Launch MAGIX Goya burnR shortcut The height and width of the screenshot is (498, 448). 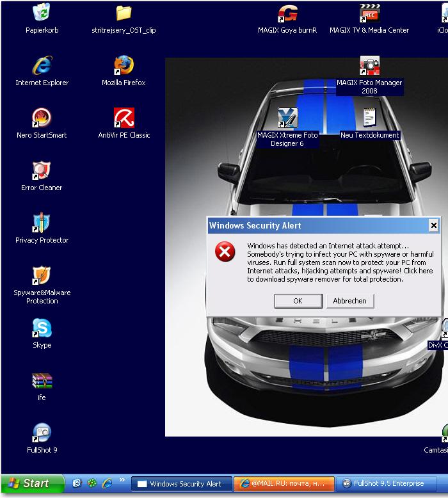point(287,13)
